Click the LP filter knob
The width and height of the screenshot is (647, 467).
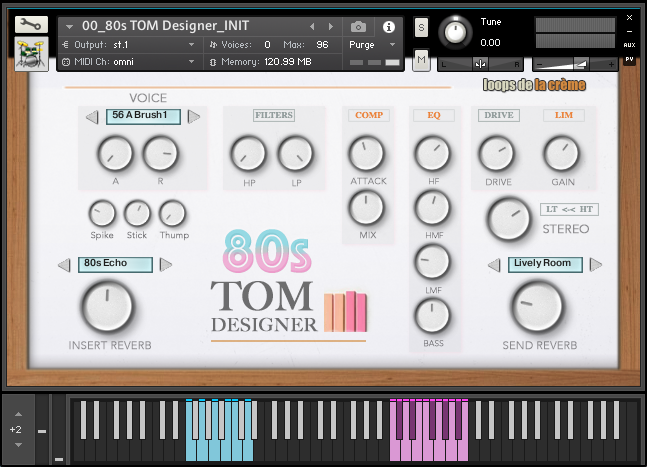[x=295, y=154]
